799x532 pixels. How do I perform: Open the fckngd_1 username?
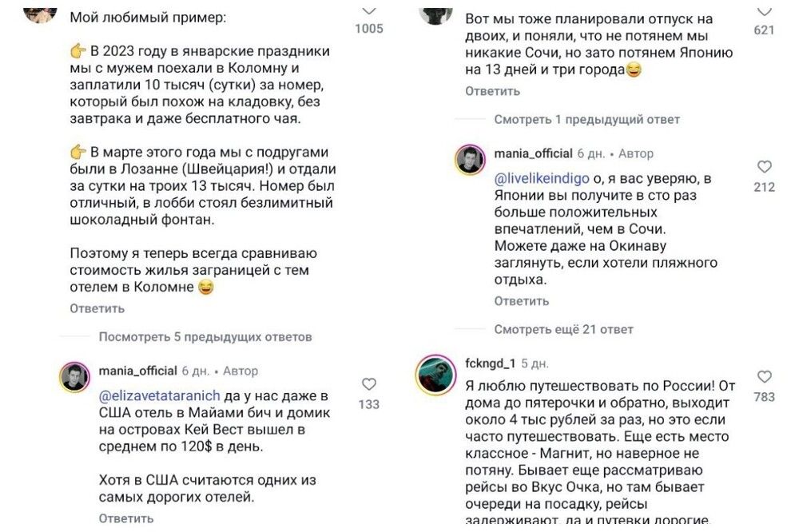[x=490, y=363]
